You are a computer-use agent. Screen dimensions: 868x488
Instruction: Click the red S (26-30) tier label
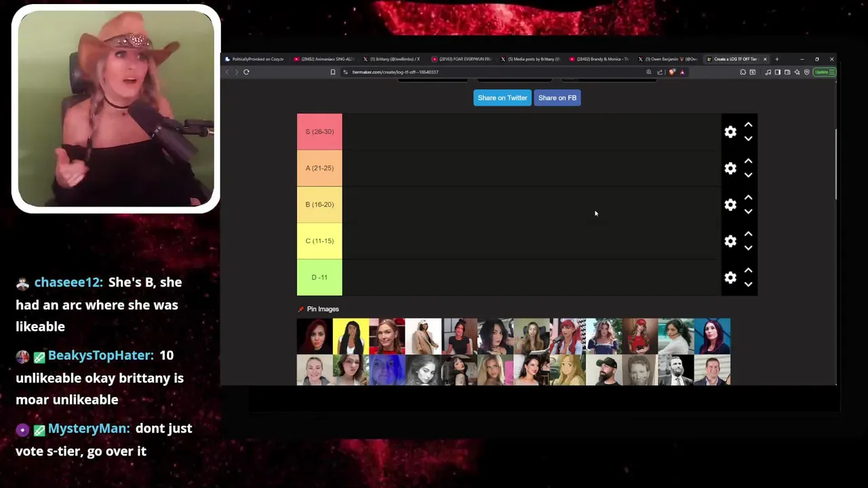(x=319, y=131)
